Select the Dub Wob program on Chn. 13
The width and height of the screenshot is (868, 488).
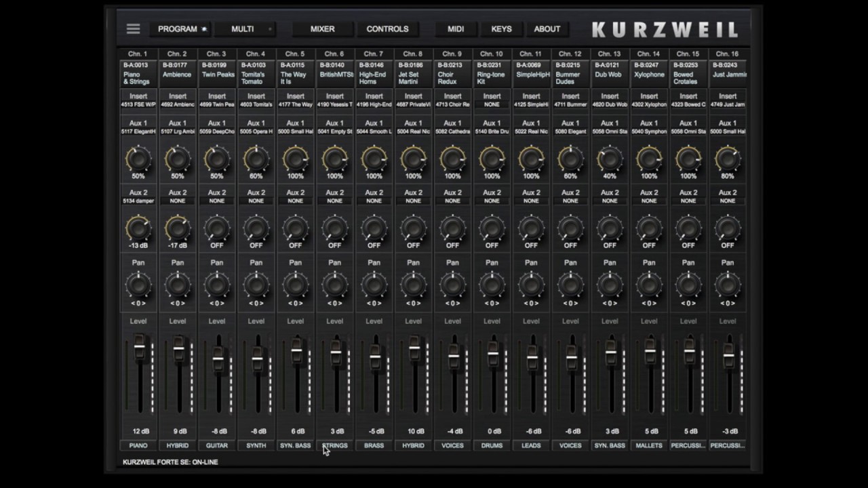[610, 74]
